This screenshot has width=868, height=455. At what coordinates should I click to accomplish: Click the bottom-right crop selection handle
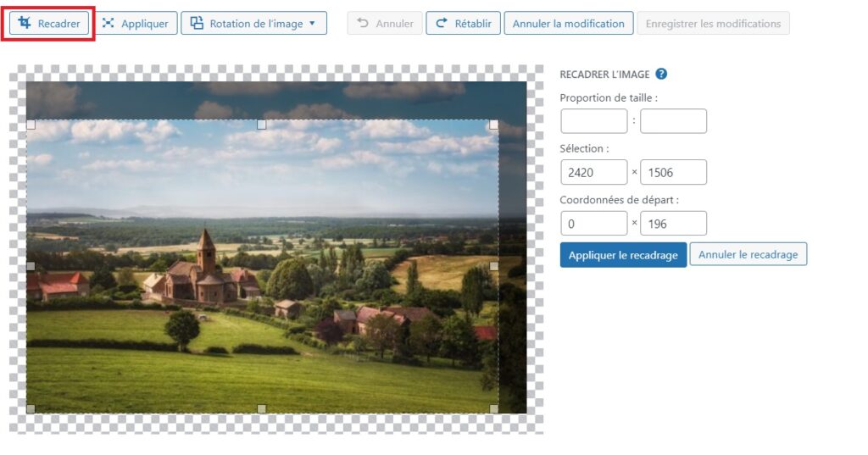[x=494, y=409]
